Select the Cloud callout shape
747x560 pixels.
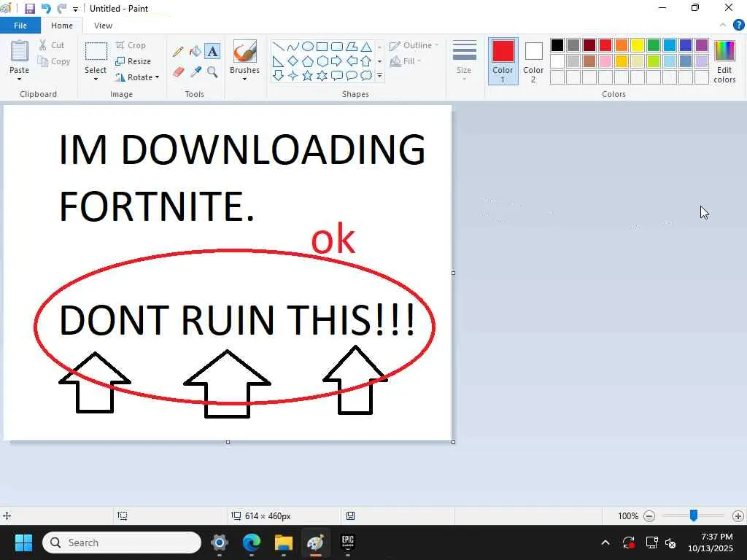[366, 75]
